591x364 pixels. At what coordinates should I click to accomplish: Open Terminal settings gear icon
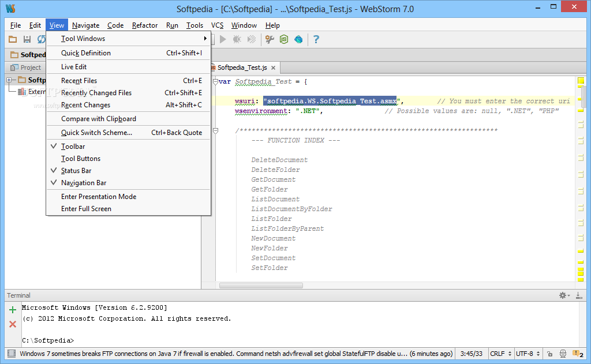point(564,295)
